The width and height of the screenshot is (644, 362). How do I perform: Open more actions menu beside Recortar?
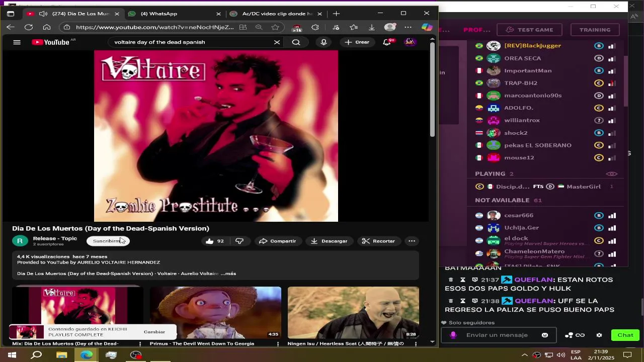(x=412, y=241)
